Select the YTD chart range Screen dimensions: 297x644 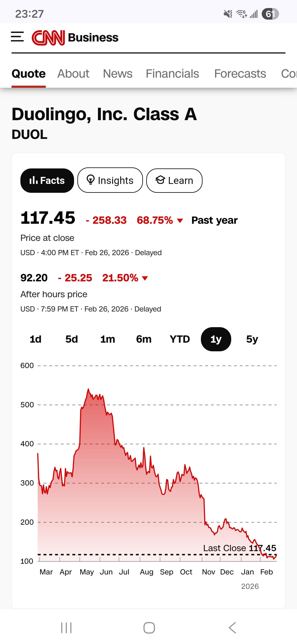pos(180,339)
